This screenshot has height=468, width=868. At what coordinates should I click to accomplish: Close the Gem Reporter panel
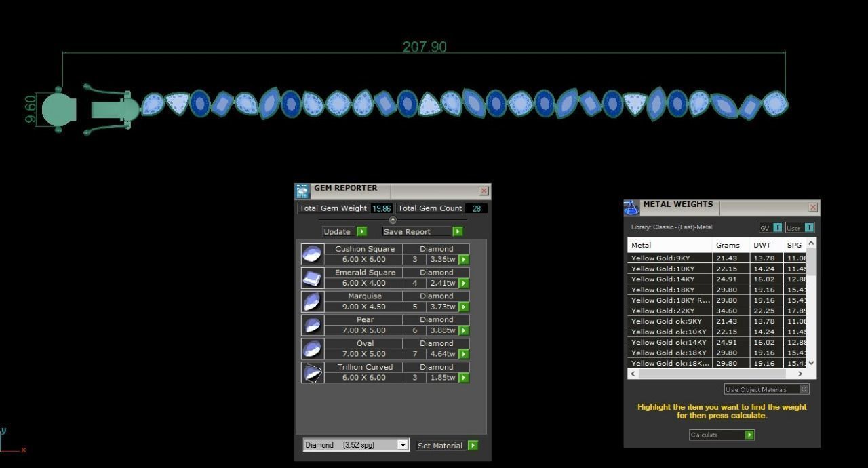pyautogui.click(x=484, y=191)
